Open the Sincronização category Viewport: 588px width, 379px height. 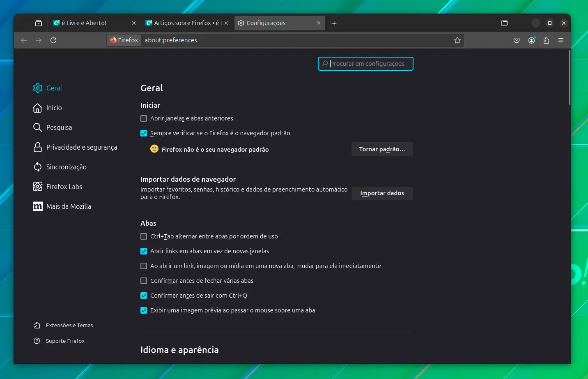[x=67, y=167]
